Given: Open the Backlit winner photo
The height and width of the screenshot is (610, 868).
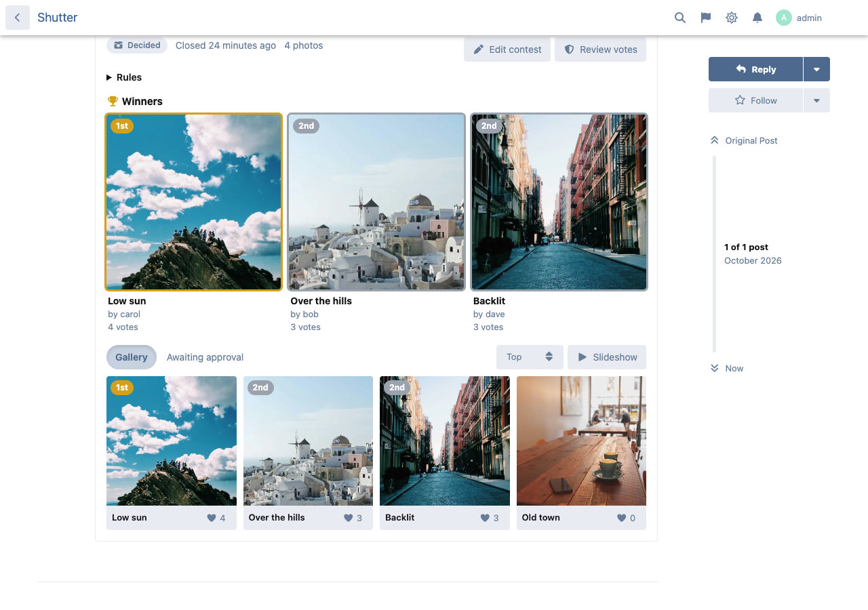Looking at the screenshot, I should 559,202.
